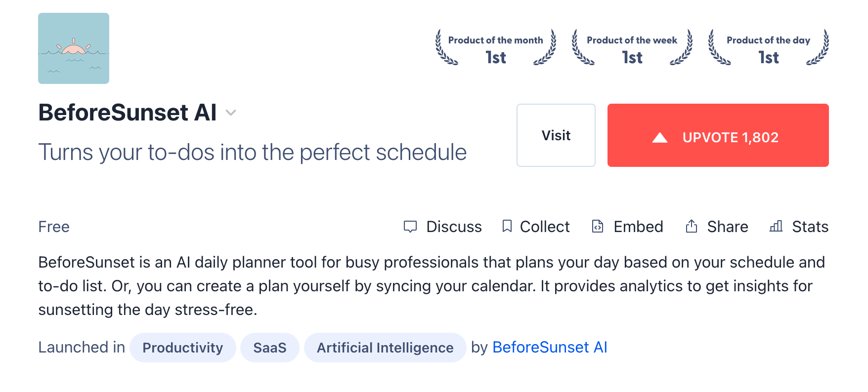Select the SaaS category tag

coord(269,347)
